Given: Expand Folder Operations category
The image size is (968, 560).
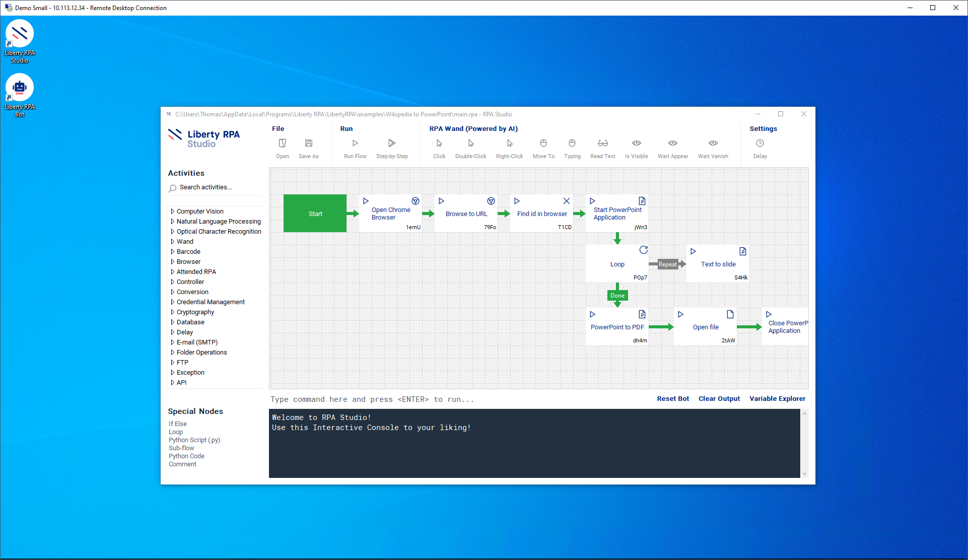Looking at the screenshot, I should pyautogui.click(x=172, y=353).
